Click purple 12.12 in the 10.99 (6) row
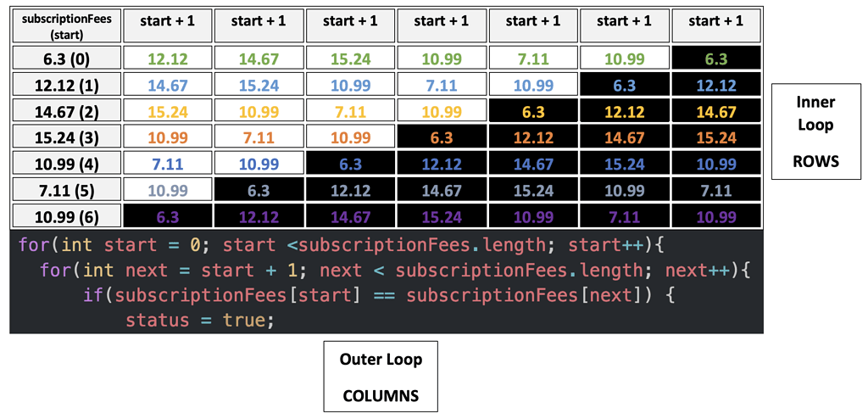Screen dimensions: 868x419 click(259, 215)
